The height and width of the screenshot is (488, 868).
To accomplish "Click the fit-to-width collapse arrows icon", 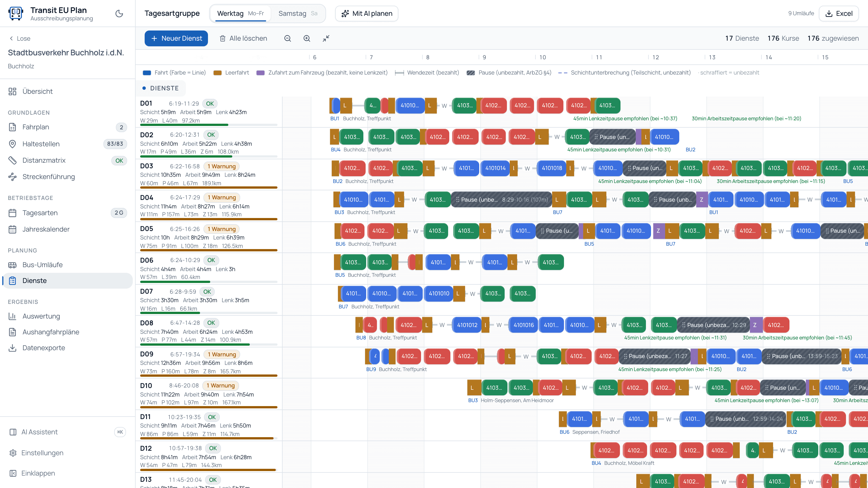I will 326,38.
